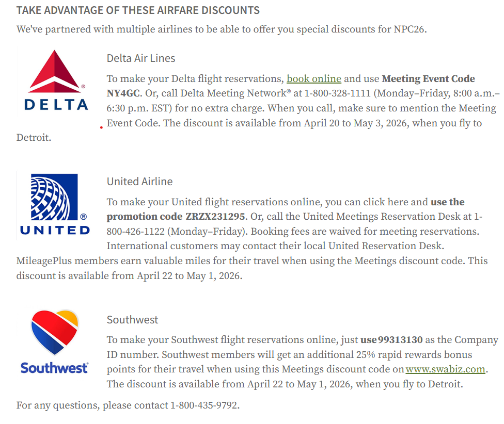Click the United promotion code ZRZX231295
This screenshot has height=424, width=504.
point(215,216)
